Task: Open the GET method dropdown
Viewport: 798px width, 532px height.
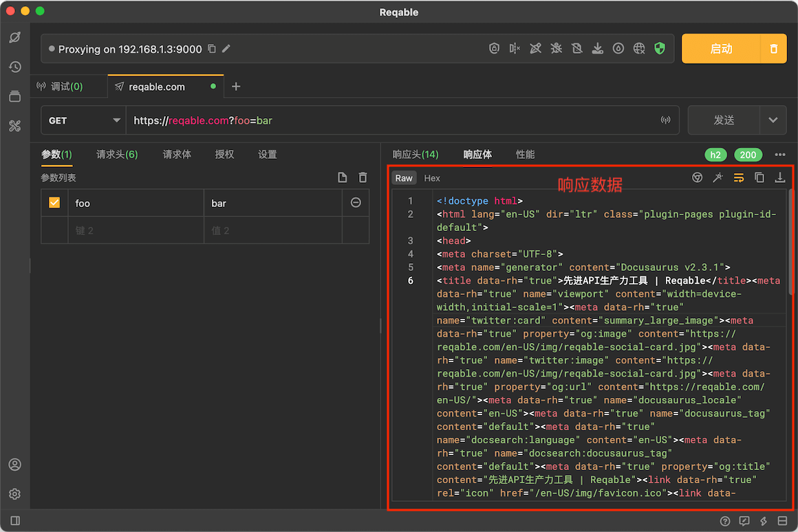Action: pyautogui.click(x=83, y=120)
